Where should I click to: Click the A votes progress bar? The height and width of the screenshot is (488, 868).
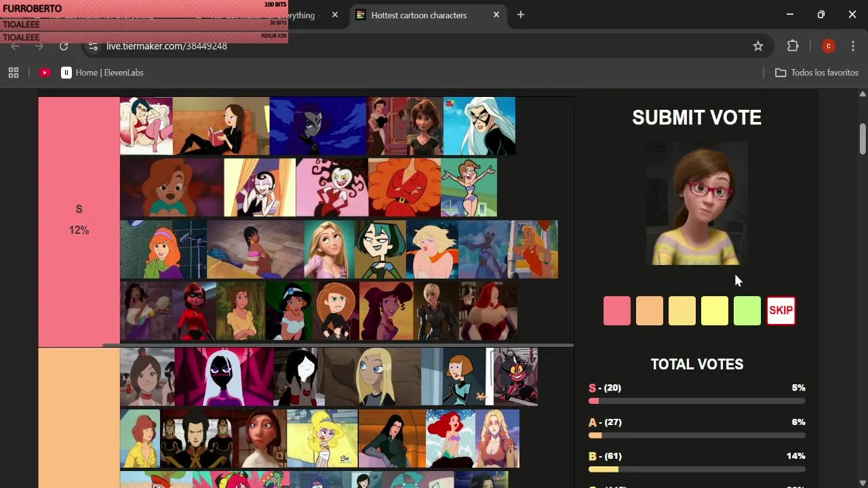[x=697, y=435]
